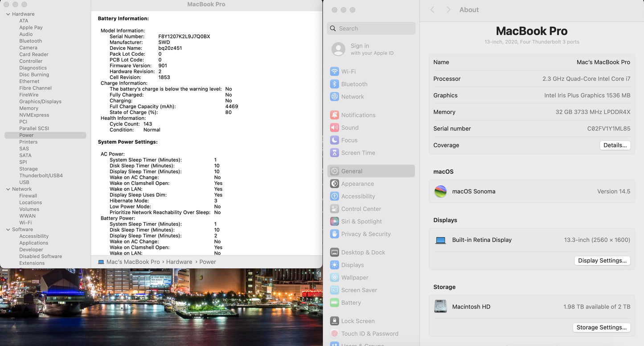Click the Settings Search field
Screen dimensions: 644x346
374,28
